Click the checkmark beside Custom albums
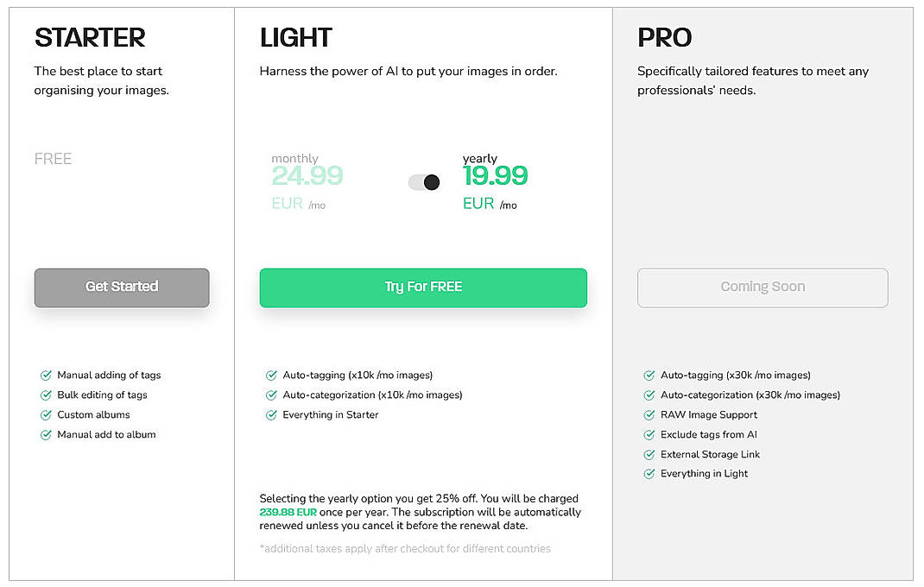 tap(46, 414)
